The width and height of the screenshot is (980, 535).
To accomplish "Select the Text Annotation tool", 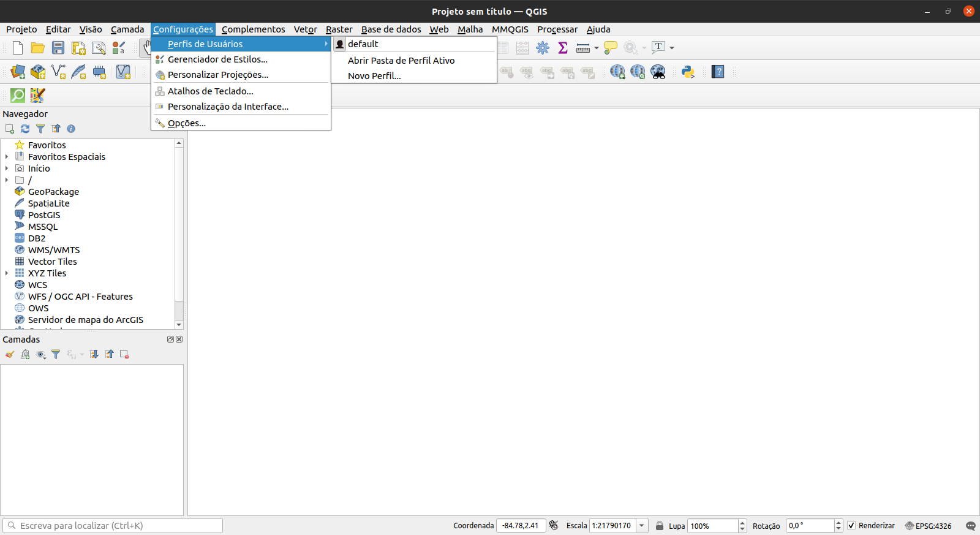I will 658,47.
